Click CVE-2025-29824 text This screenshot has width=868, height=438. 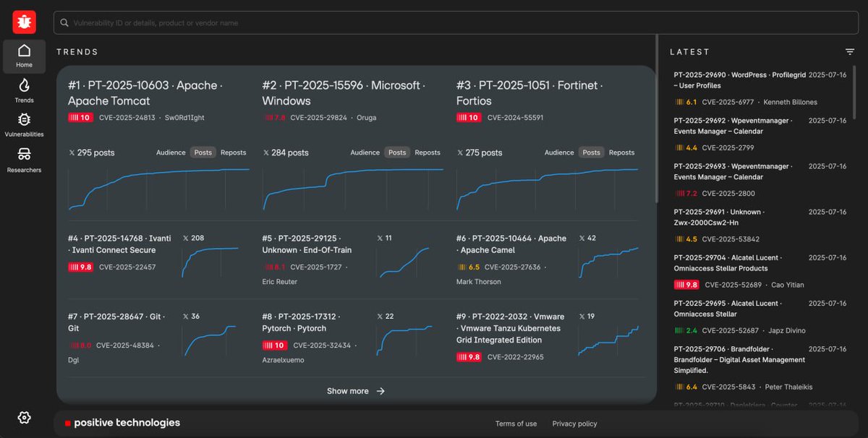[x=318, y=118]
